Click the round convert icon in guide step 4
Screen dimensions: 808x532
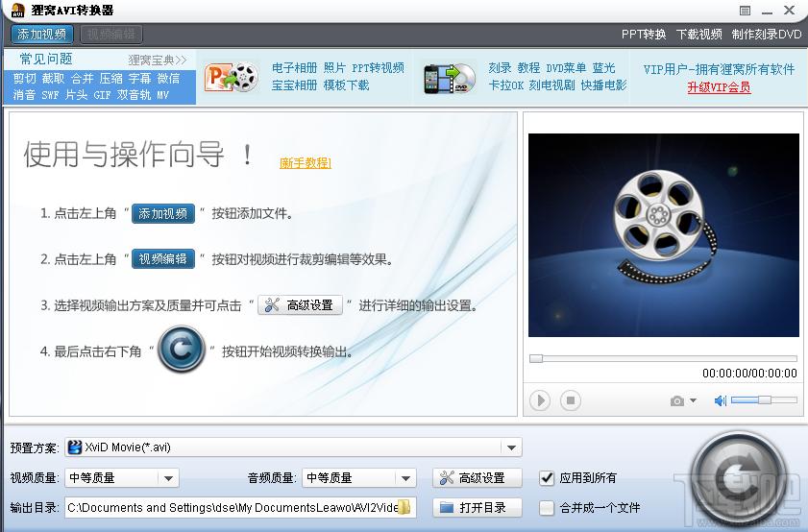click(x=182, y=350)
